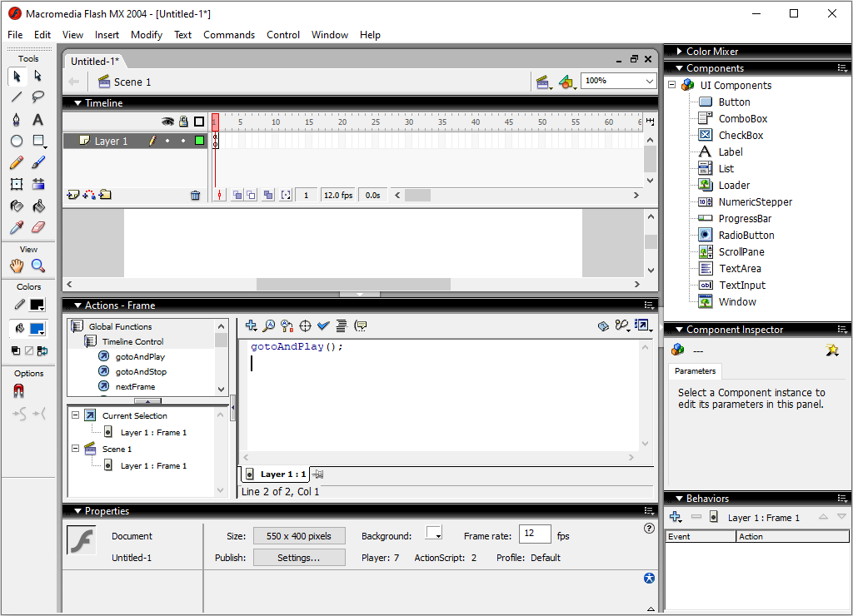Collapse the Components panel
The height and width of the screenshot is (616, 853).
[x=680, y=68]
